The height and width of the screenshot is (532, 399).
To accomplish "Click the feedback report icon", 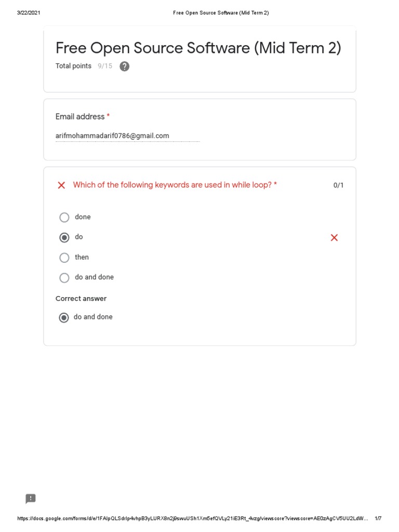I will pos(31,499).
